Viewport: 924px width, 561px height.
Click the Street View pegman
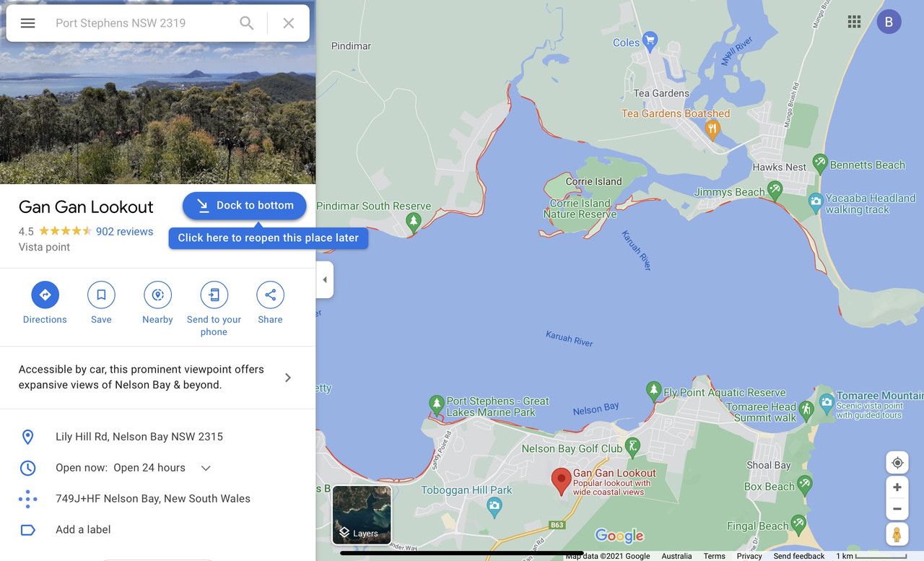coord(897,535)
